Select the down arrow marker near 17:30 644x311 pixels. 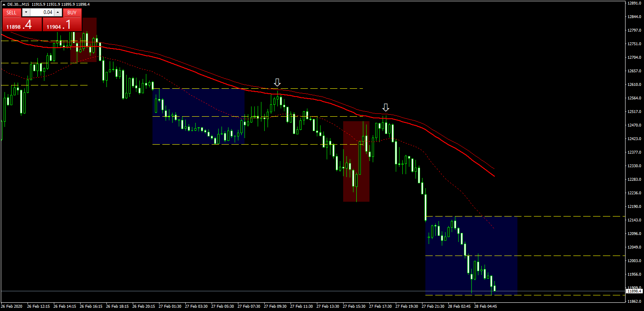pyautogui.click(x=385, y=107)
